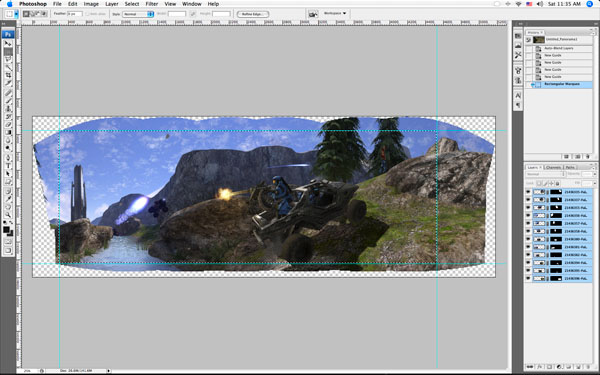Open the Histogram panel from dock
This screenshot has width=600, height=375.
pos(518,46)
